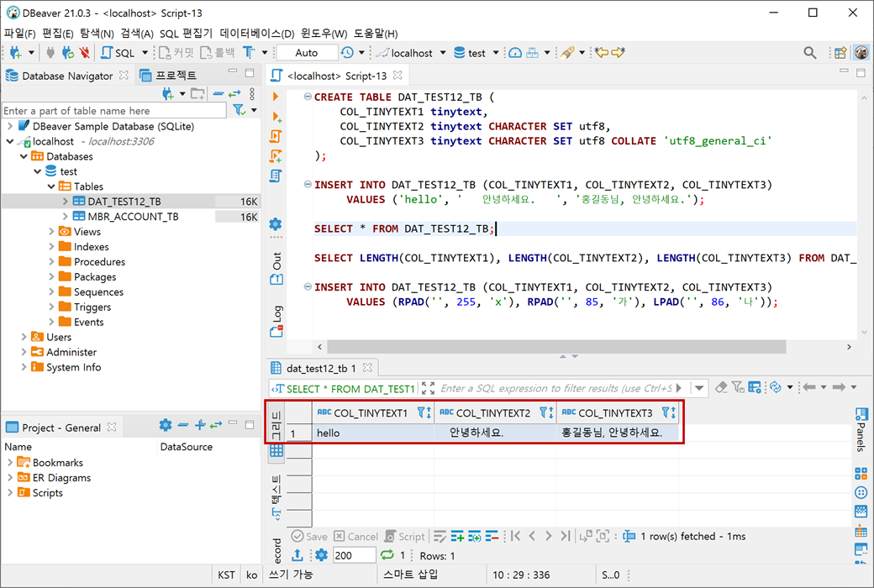Viewport: 874px width, 588px height.
Task: Click the COL_TINYTEXT3 column header
Action: [x=618, y=413]
